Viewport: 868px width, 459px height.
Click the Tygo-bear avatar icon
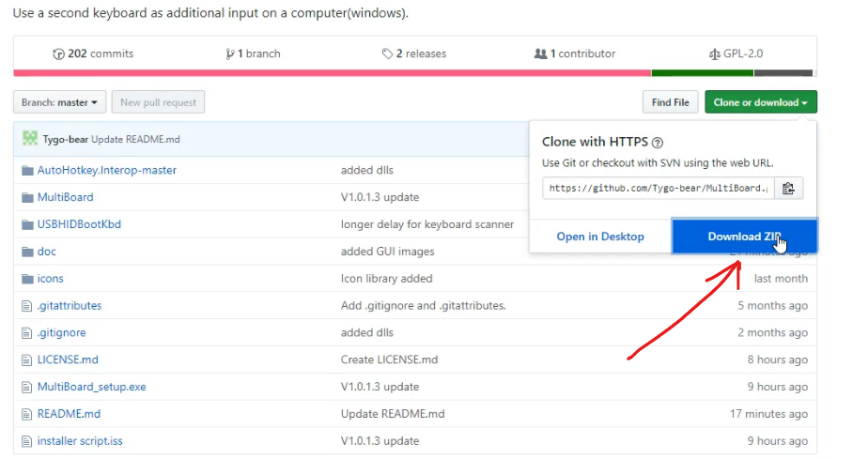[30, 139]
